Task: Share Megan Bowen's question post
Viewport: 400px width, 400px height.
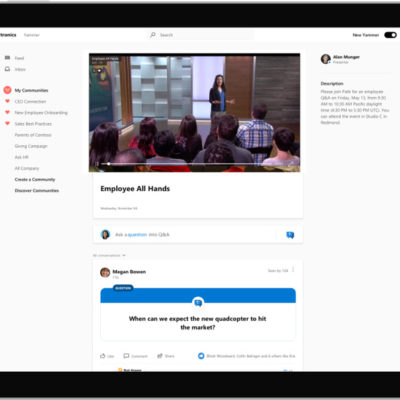Action: tap(166, 356)
